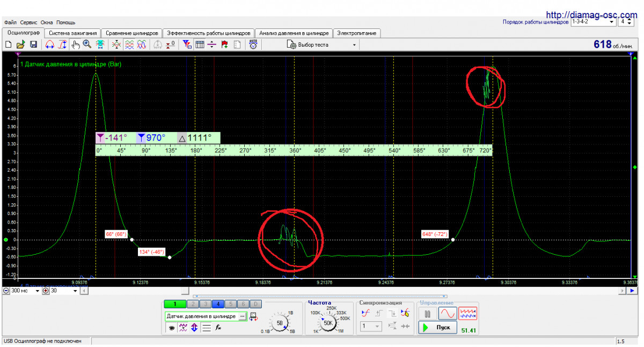
Task: Toggle channel visibility with the eye icon
Action: coord(171,327)
